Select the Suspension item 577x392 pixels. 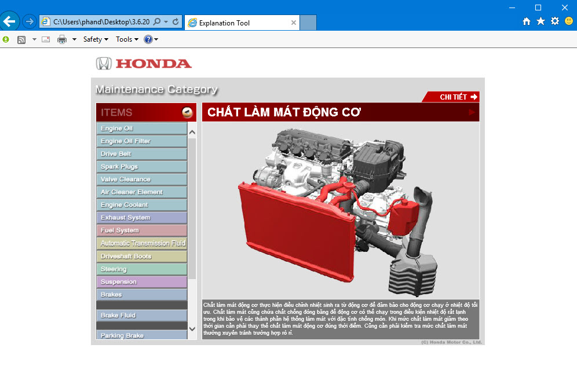[x=142, y=281]
